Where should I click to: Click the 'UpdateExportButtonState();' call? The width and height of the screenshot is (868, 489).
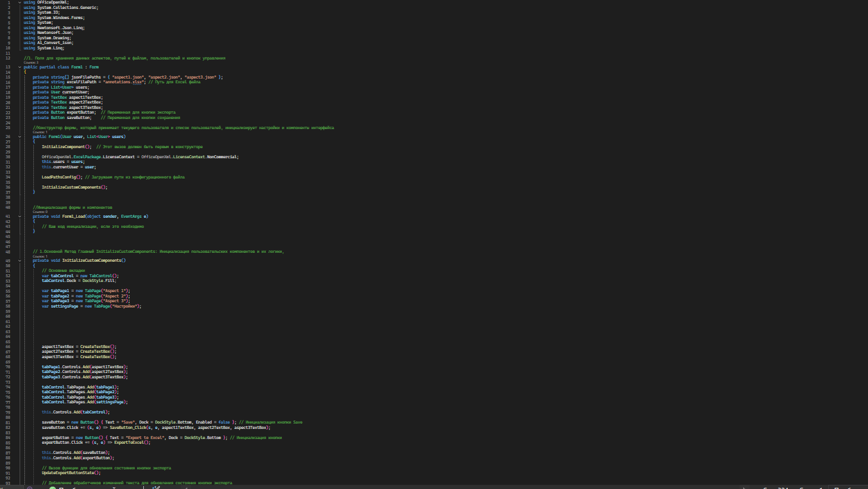(x=71, y=473)
